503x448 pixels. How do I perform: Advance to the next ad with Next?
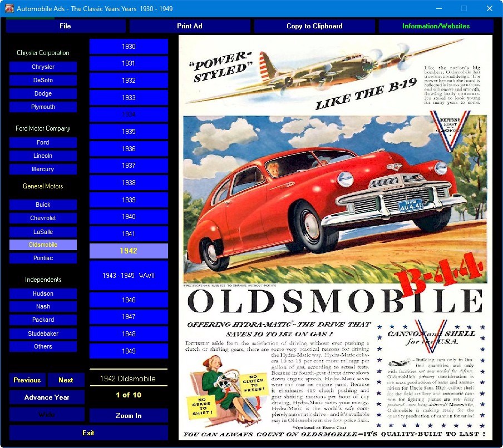tap(66, 380)
